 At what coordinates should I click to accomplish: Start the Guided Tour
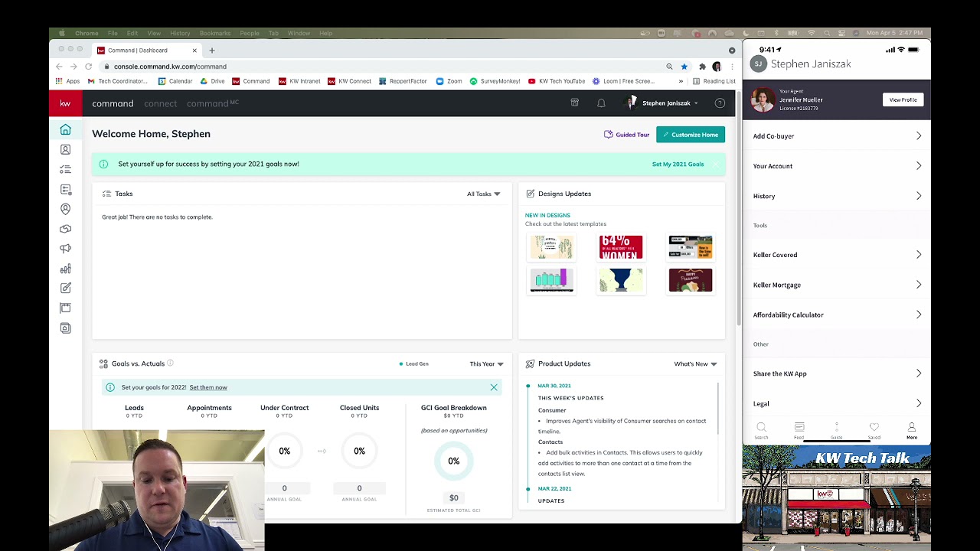click(626, 135)
